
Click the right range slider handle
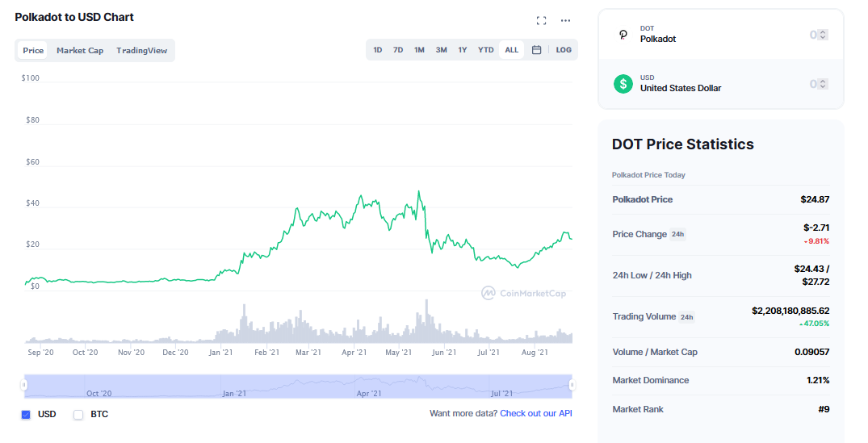click(x=572, y=386)
